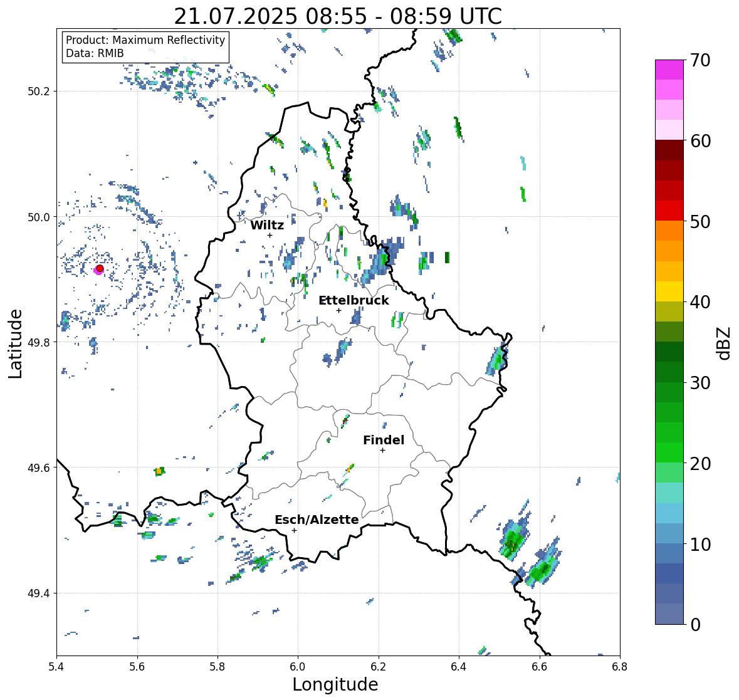Click the colorbar tick label 0

[696, 625]
